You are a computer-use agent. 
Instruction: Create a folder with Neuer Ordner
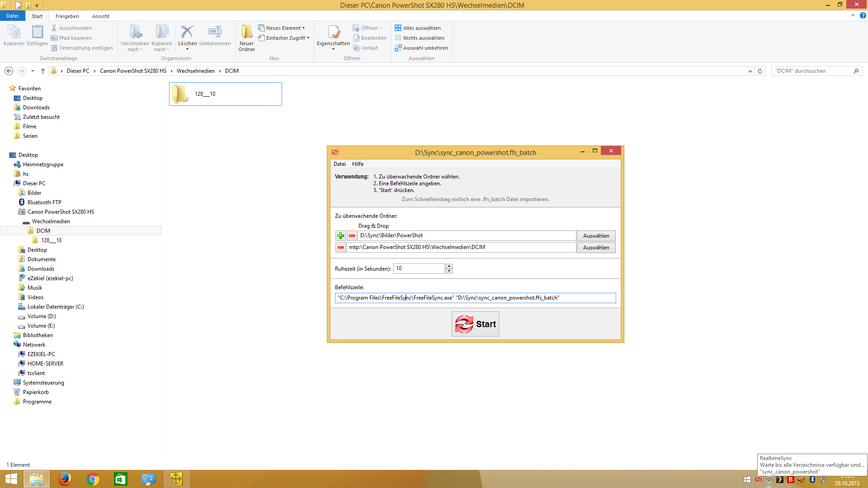pyautogui.click(x=246, y=38)
